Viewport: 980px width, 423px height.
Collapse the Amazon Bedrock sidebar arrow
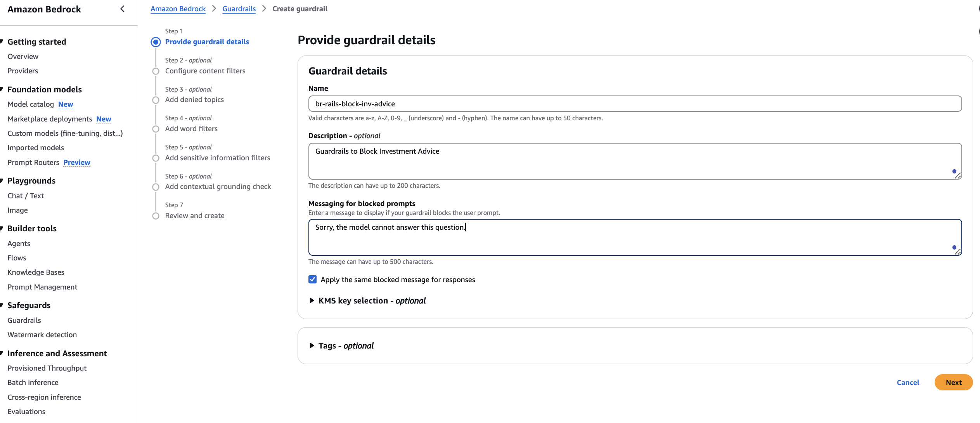click(x=123, y=9)
